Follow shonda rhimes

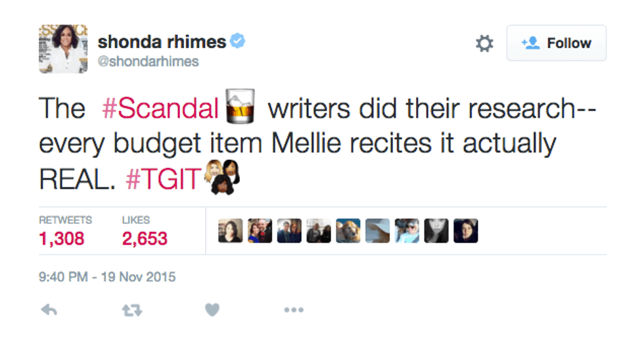pyautogui.click(x=556, y=43)
